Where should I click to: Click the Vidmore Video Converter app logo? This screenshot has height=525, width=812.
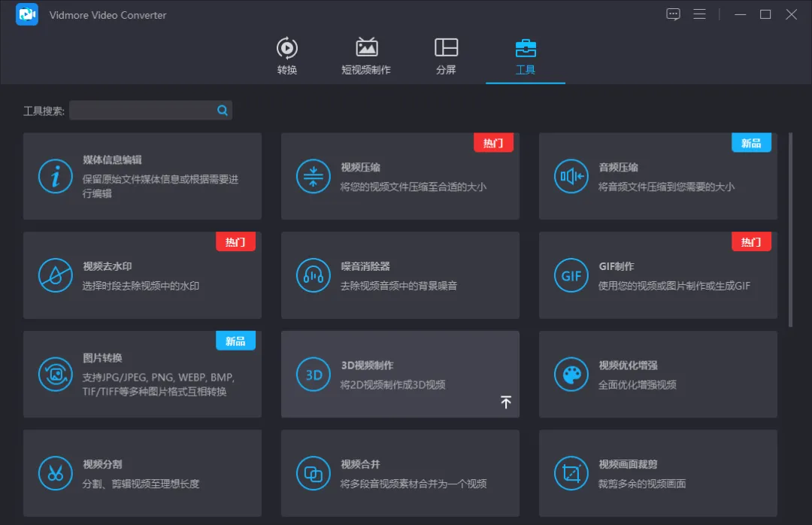point(27,14)
